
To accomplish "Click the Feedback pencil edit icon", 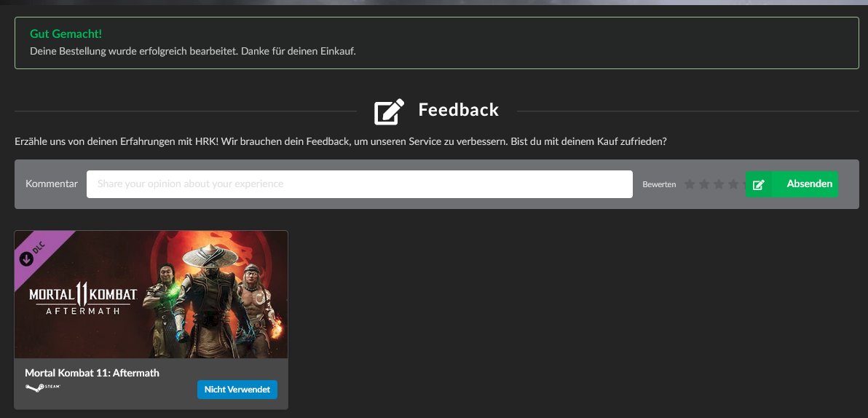I will click(x=389, y=111).
